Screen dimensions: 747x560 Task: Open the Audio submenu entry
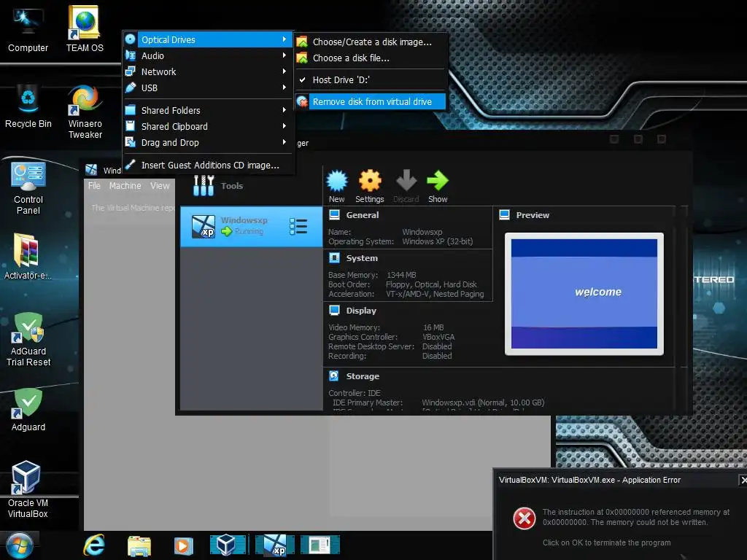coord(208,55)
